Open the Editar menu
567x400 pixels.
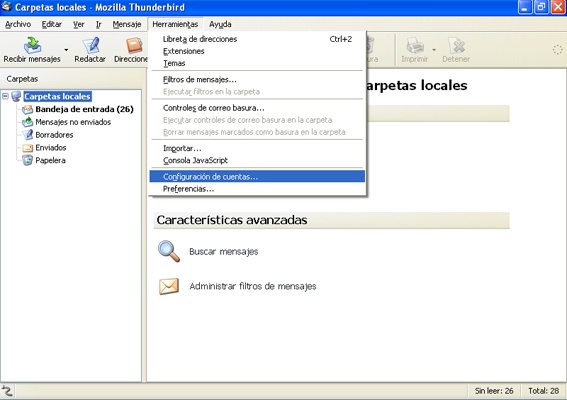[x=52, y=24]
